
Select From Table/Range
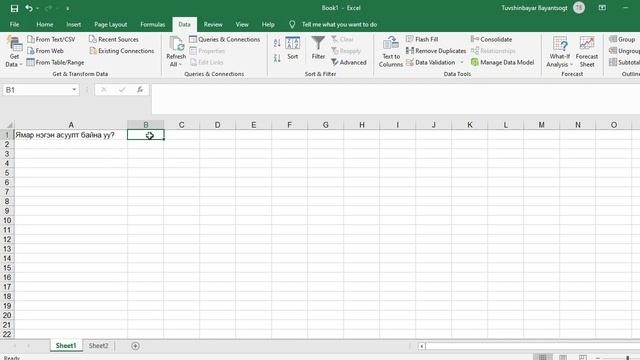pos(56,62)
